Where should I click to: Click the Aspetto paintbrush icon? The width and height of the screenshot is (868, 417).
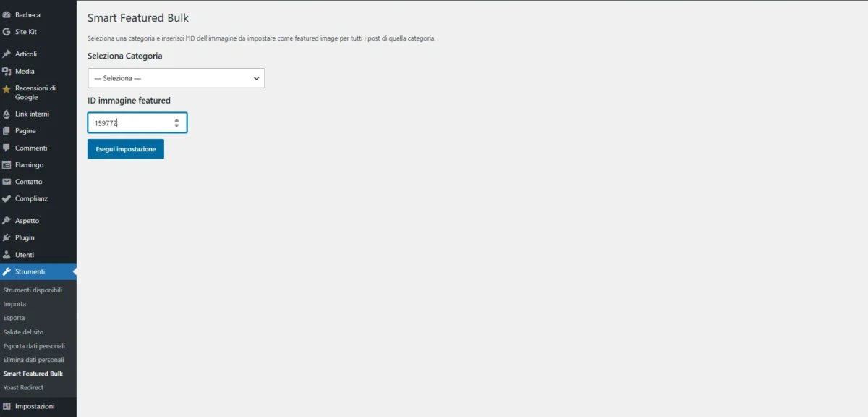(x=7, y=221)
